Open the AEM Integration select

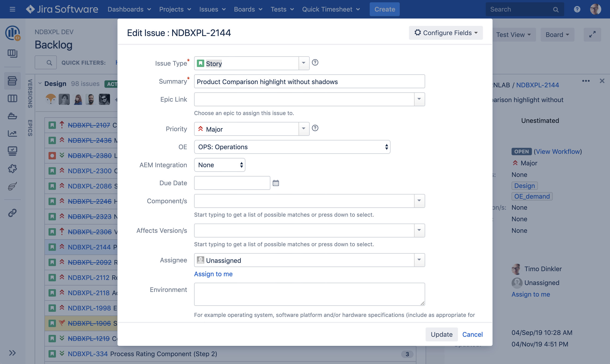point(220,165)
